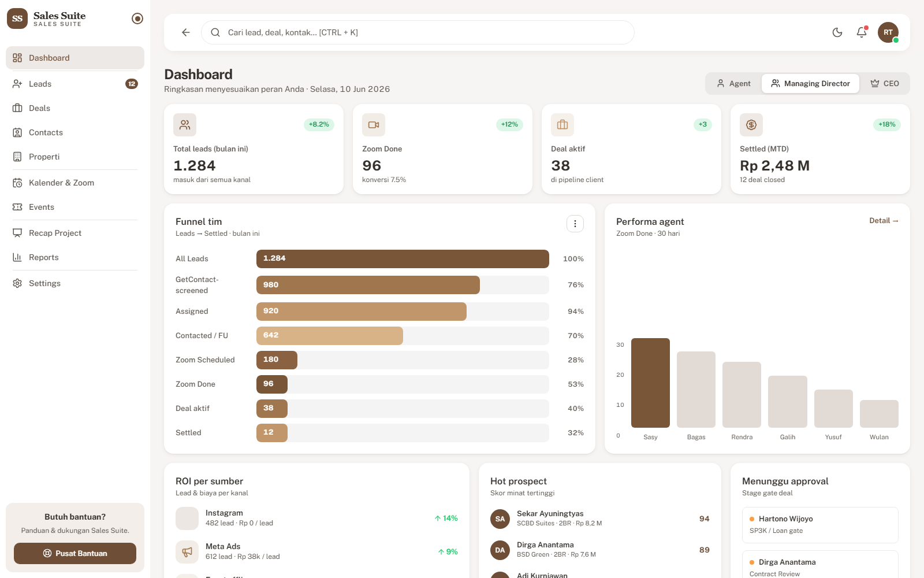Focus the Cari lead, deal, kontak search field
This screenshot has height=578, width=924.
click(418, 32)
